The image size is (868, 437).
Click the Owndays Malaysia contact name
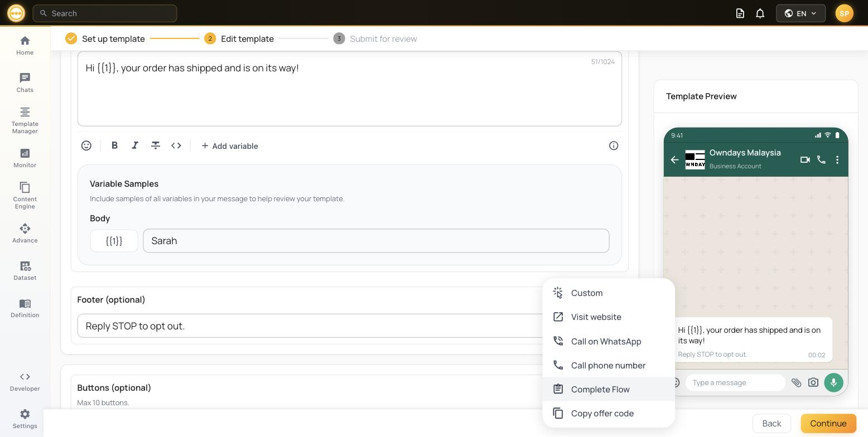click(745, 153)
